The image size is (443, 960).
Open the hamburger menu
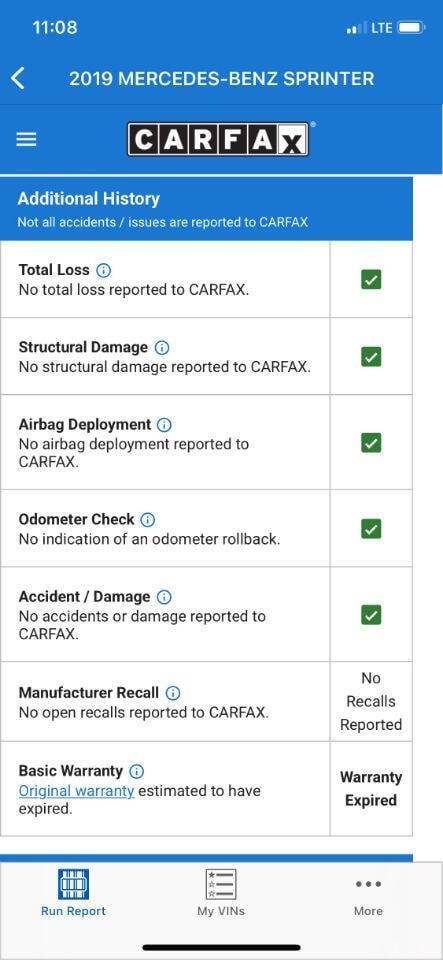point(26,140)
